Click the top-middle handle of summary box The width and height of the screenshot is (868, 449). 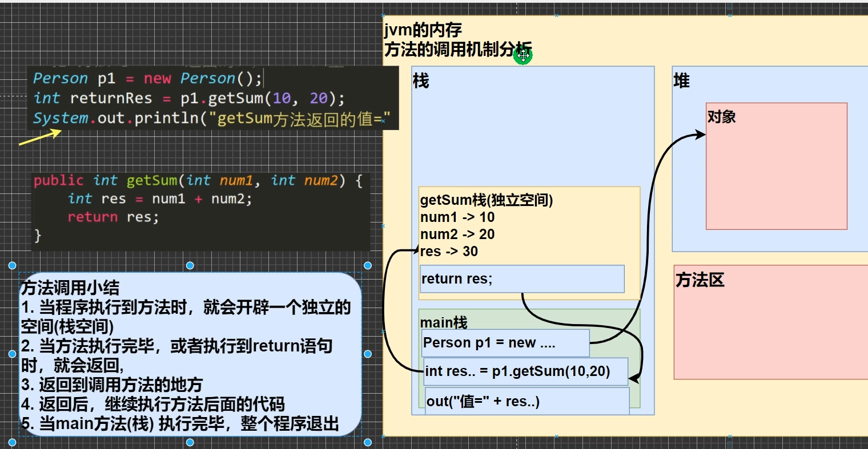click(190, 265)
